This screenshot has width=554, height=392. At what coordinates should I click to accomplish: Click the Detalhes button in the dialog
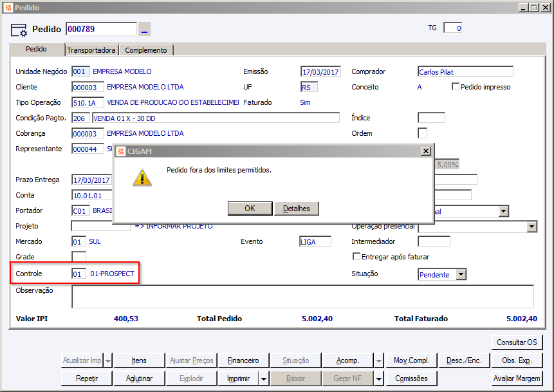click(297, 209)
